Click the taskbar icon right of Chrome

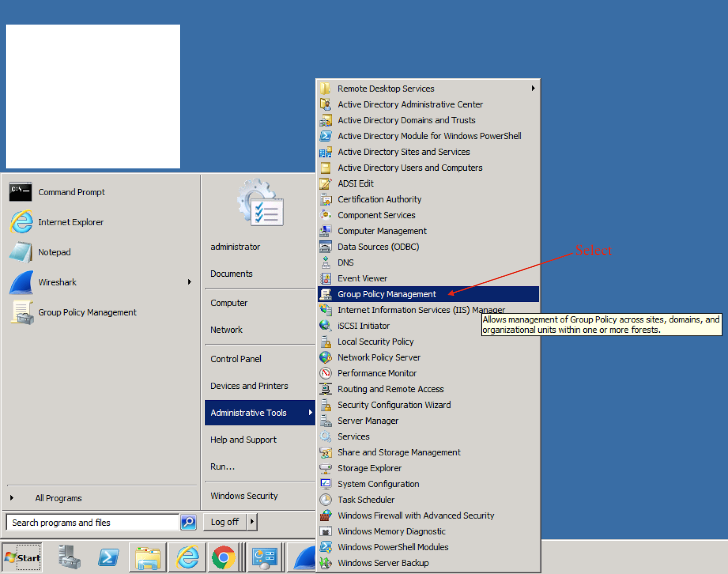click(x=264, y=557)
